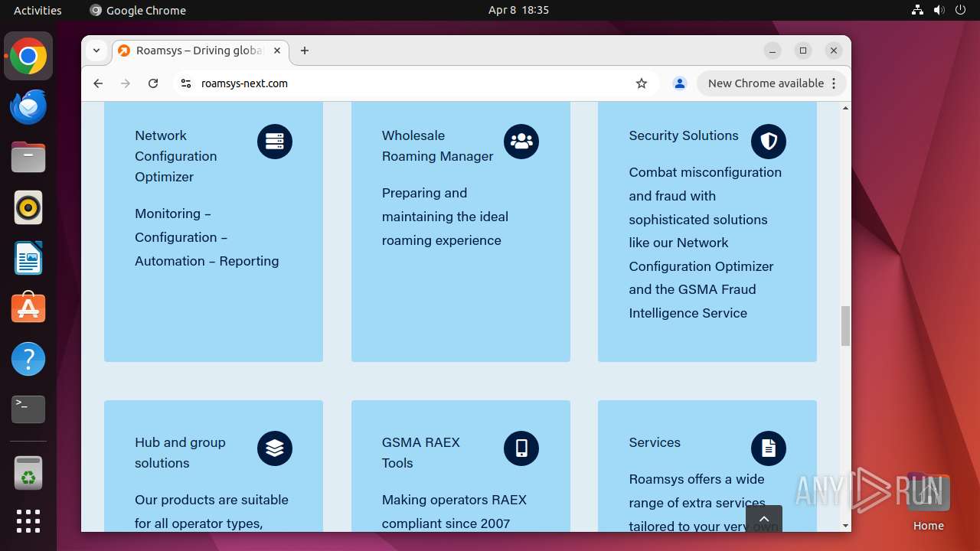
Task: Open Help from the dock
Action: [x=28, y=359]
